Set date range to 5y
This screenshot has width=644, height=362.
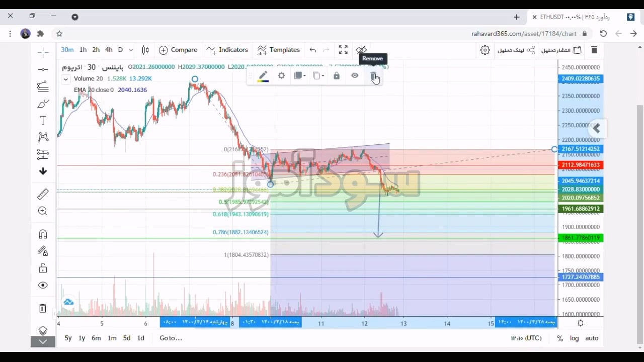68,338
